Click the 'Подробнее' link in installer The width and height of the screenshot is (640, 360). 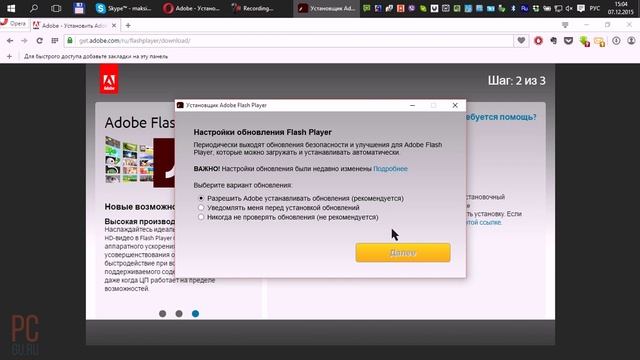390,169
